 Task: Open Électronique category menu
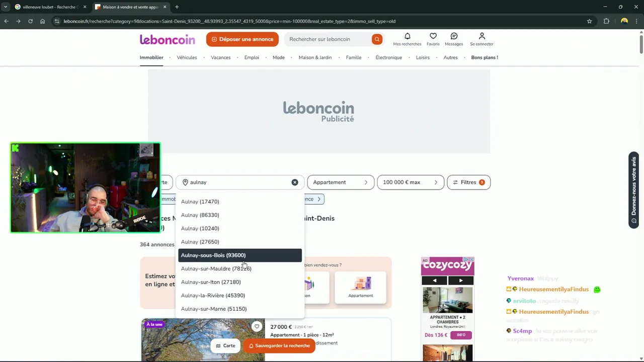389,57
